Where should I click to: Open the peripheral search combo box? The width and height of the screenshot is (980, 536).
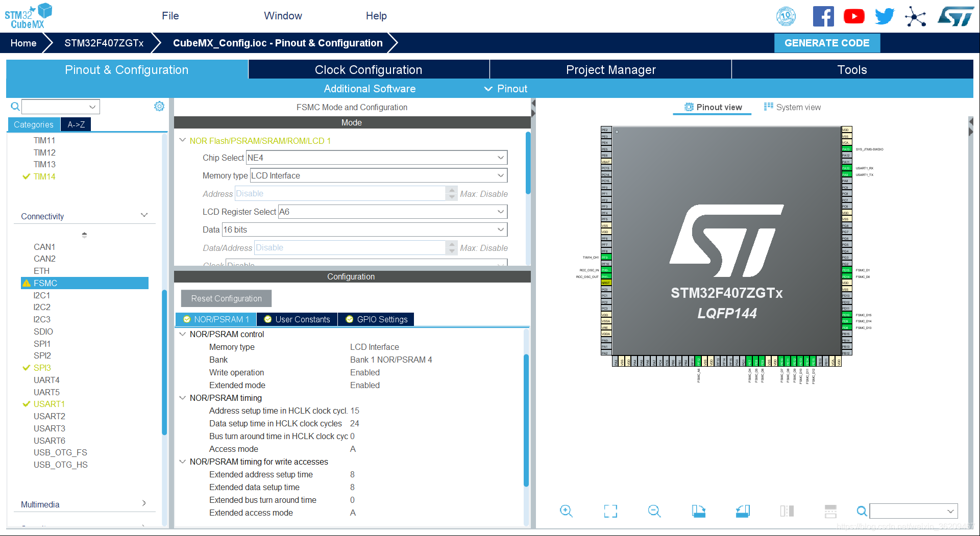[60, 107]
